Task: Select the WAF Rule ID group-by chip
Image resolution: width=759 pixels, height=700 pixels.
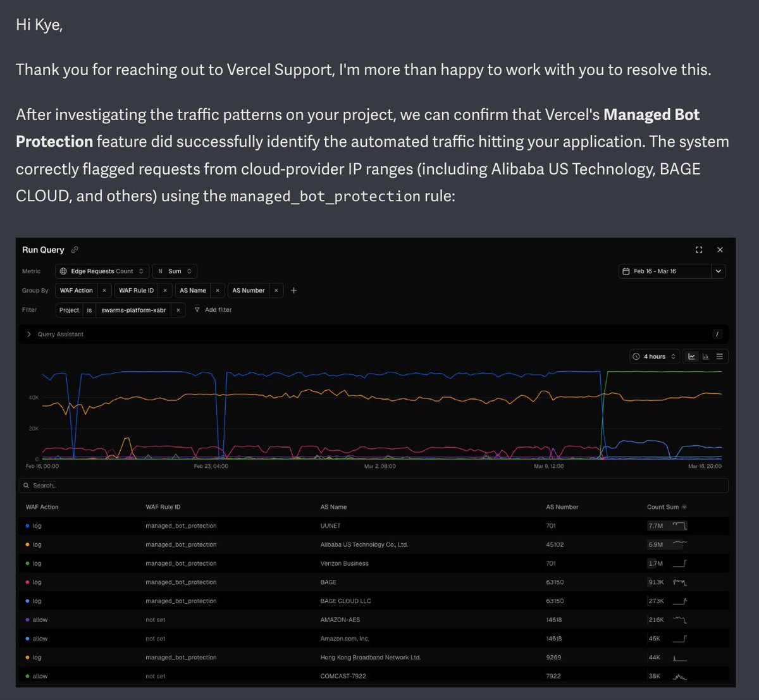Action: pyautogui.click(x=137, y=291)
